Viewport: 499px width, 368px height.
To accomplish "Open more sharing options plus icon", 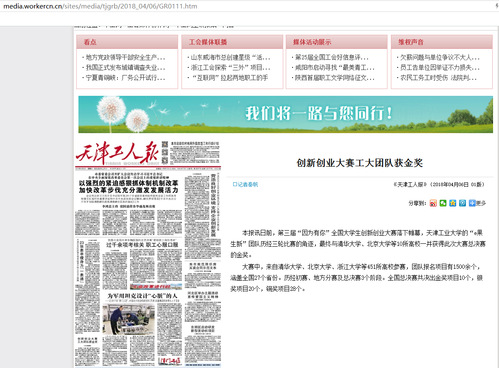I will pyautogui.click(x=472, y=203).
